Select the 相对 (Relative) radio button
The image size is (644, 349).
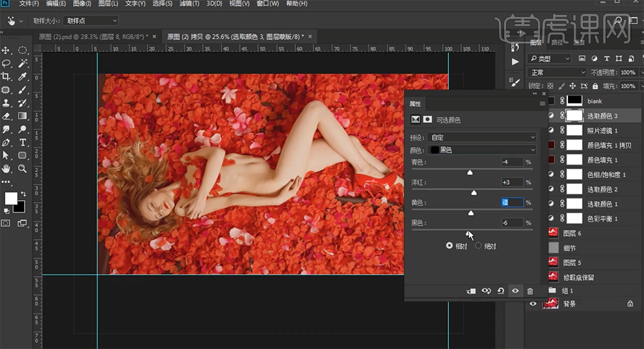click(449, 246)
